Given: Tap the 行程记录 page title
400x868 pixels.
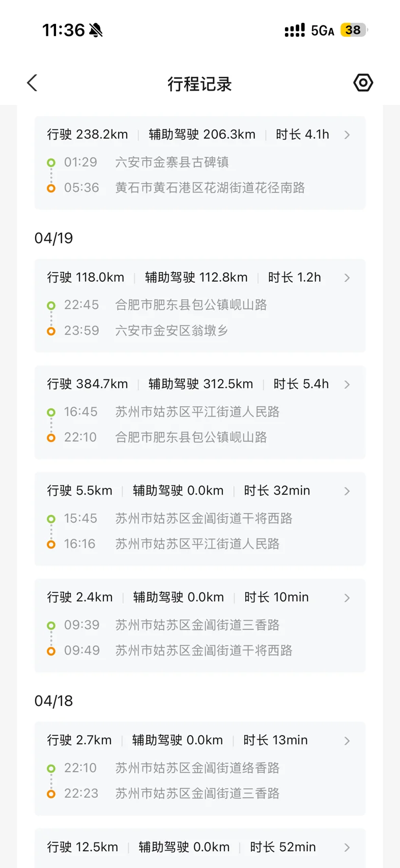Looking at the screenshot, I should (199, 84).
